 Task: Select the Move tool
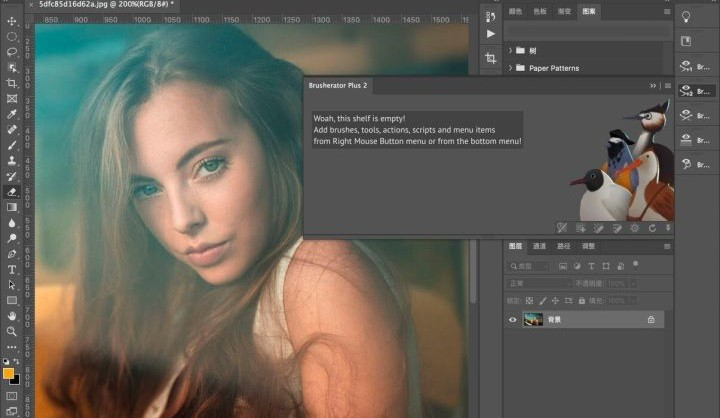click(x=11, y=21)
